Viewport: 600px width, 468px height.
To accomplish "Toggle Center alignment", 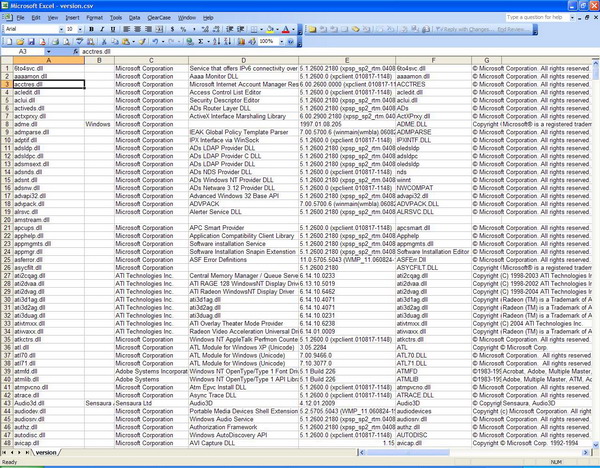I will point(137,29).
